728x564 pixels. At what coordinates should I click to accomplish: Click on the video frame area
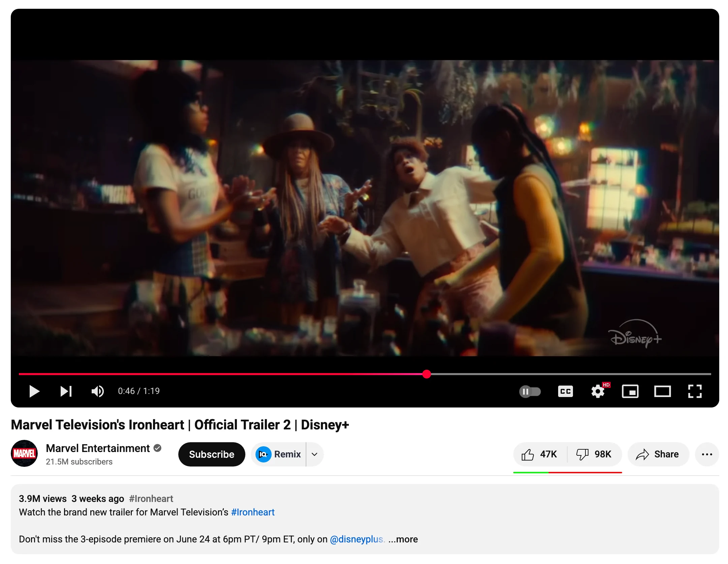pos(365,208)
